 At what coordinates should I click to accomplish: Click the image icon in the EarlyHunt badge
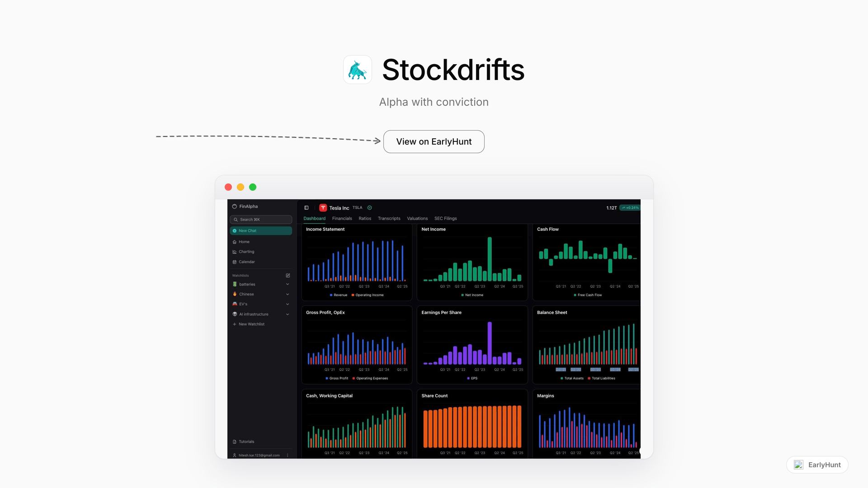point(799,465)
